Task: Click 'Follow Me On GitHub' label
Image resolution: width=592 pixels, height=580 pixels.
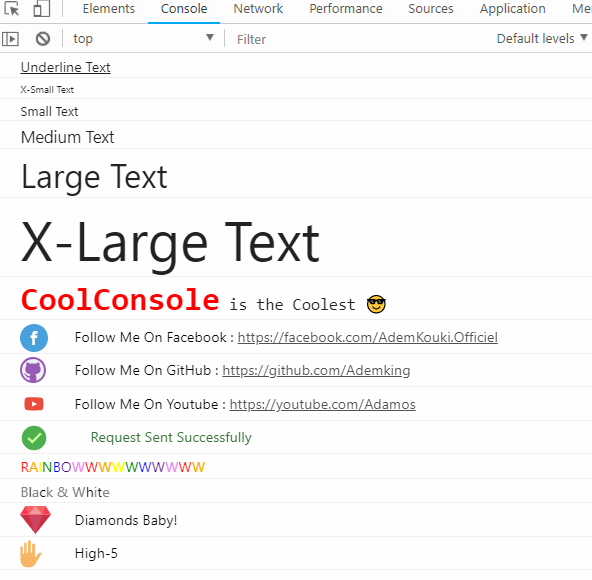Action: coord(143,370)
